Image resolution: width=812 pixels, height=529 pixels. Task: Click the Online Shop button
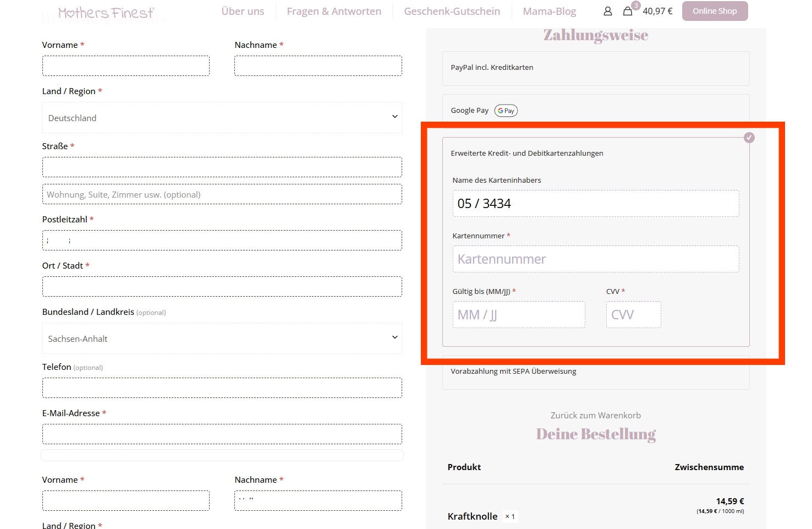click(x=715, y=11)
